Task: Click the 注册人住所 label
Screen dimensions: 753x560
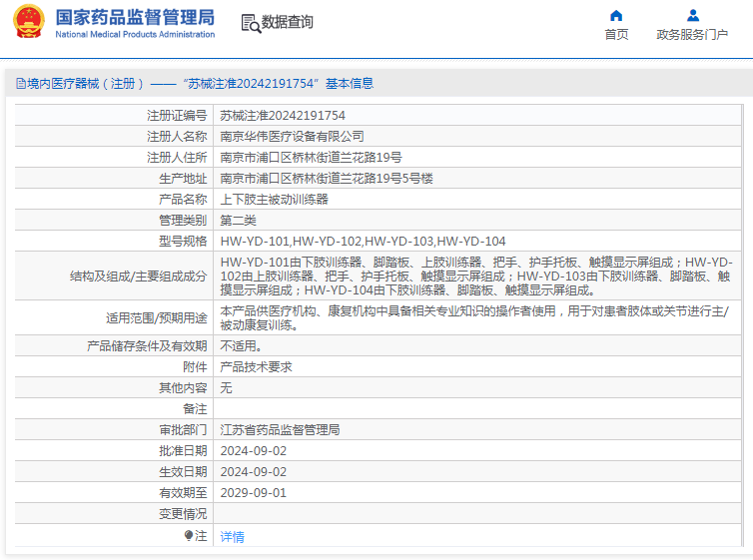Action: tap(177, 158)
